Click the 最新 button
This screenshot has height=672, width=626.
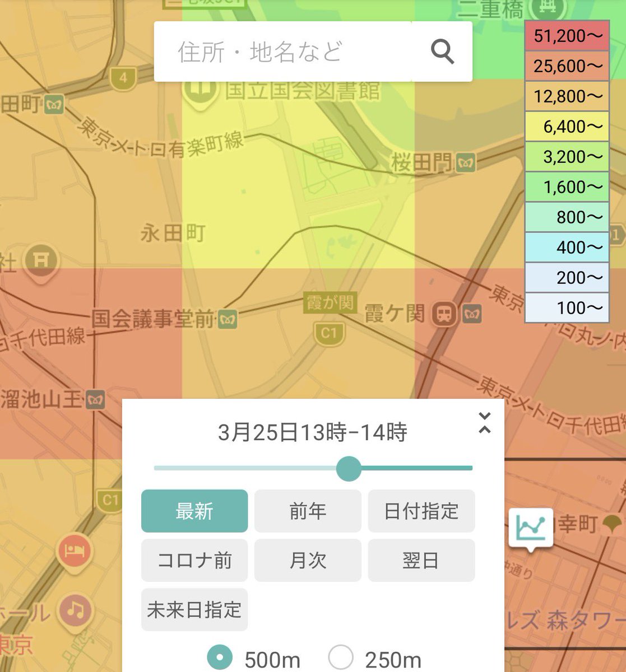pos(194,511)
